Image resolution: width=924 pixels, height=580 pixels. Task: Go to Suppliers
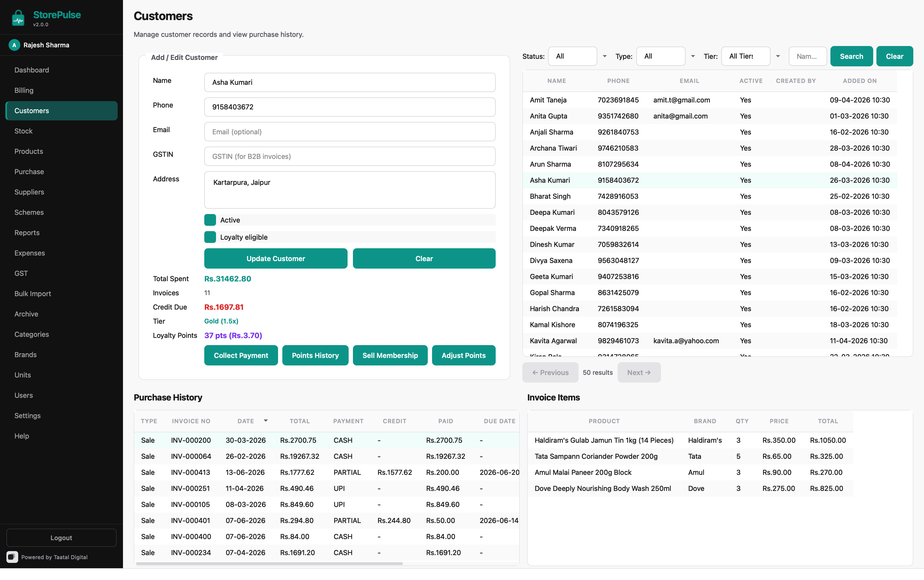61,192
